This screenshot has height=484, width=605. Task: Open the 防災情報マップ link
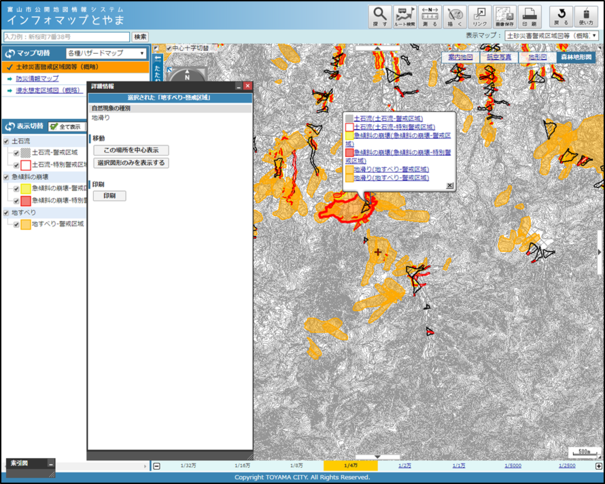[x=37, y=79]
